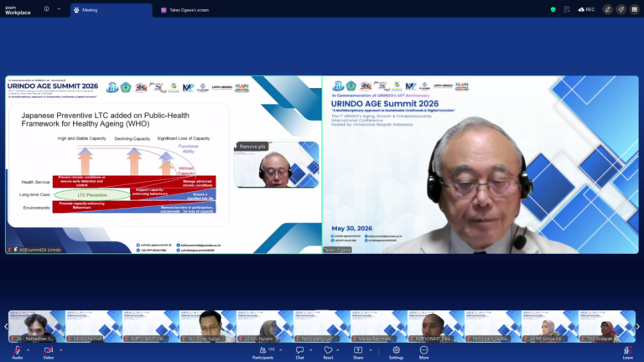Image resolution: width=644 pixels, height=362 pixels.
Task: Click the pinned speaker mini video on slide
Action: coord(276,164)
